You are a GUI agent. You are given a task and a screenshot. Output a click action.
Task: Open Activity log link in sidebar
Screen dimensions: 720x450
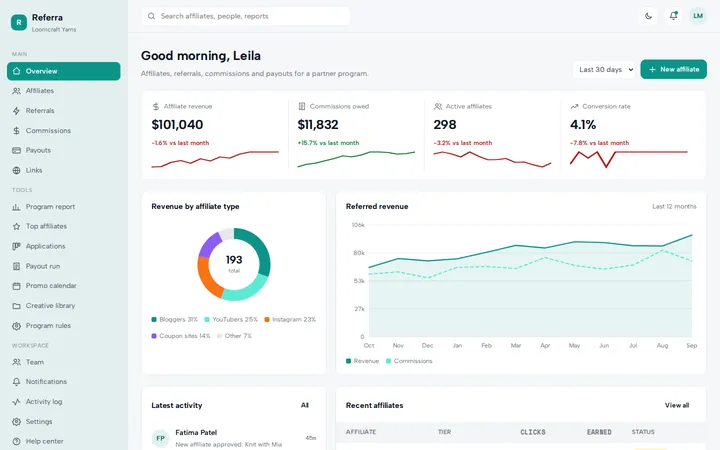click(x=63, y=402)
